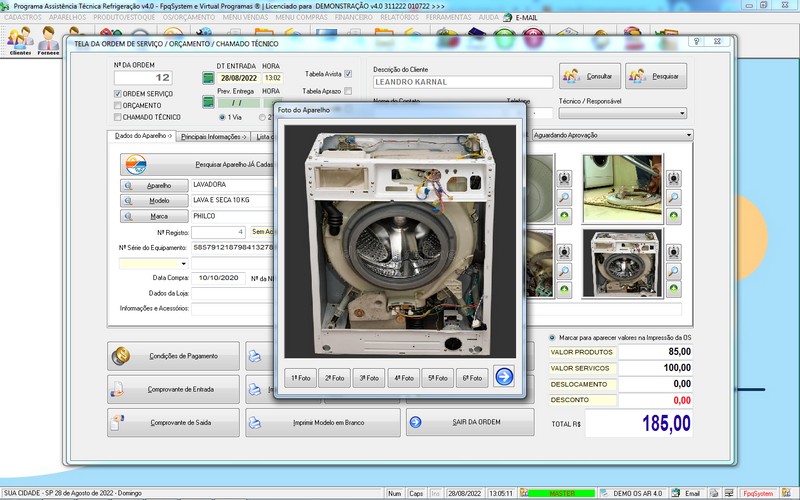
Task: Select the washing machine thumbnail at bottom right
Action: (621, 263)
